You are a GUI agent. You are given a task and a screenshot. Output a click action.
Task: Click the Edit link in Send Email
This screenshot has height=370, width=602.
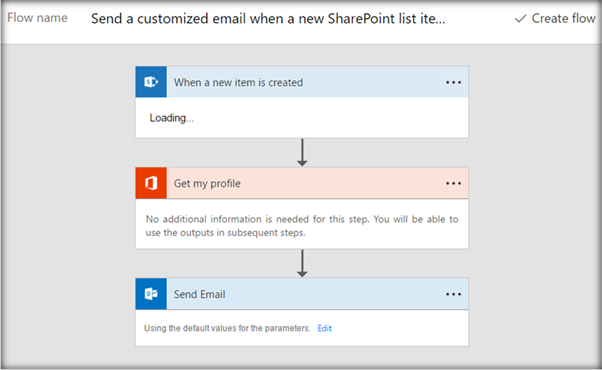coord(324,328)
